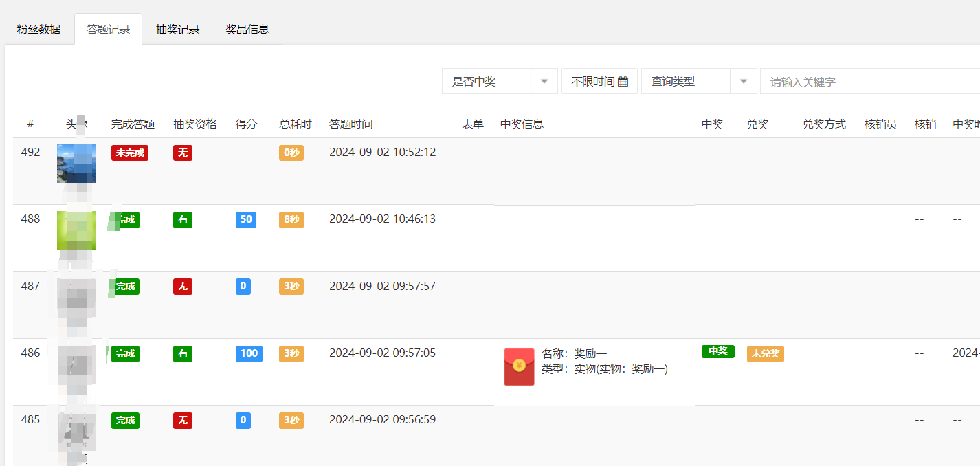Viewport: 980px width, 466px height.
Task: Click the 无 eligibility badge in row 492
Action: point(183,153)
